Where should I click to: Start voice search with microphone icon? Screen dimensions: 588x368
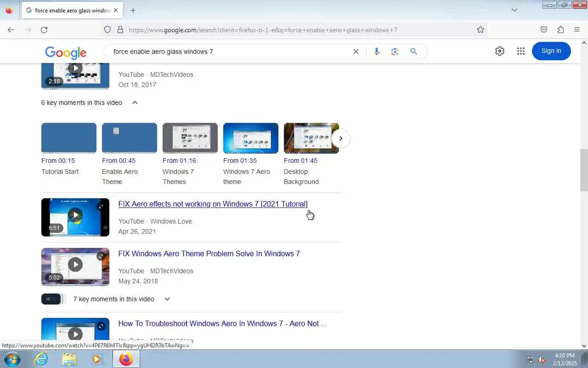pos(377,52)
